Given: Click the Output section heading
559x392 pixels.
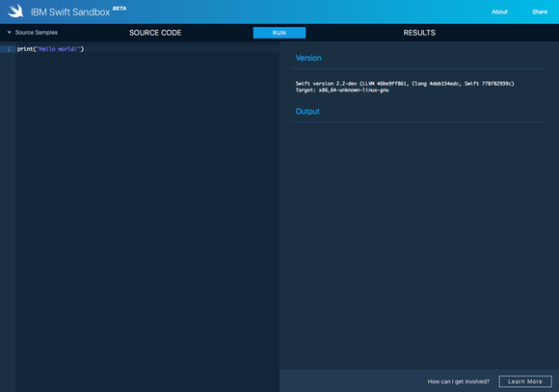Looking at the screenshot, I should click(x=307, y=112).
